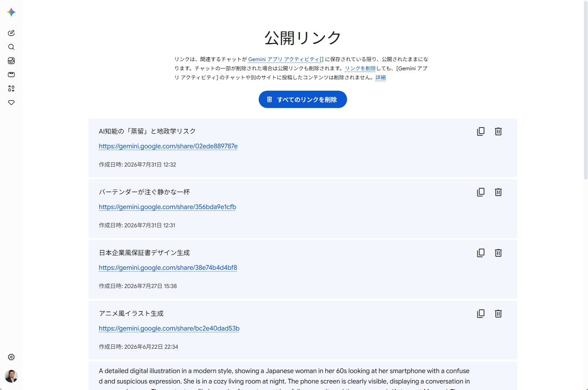
Task: Open the search icon in sidebar
Action: 11,47
